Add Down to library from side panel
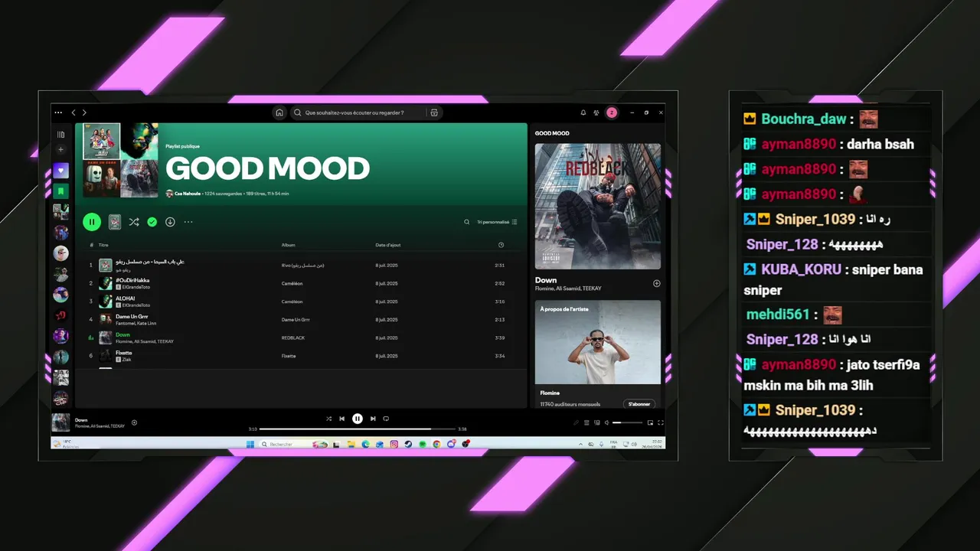980x551 pixels. 656,283
